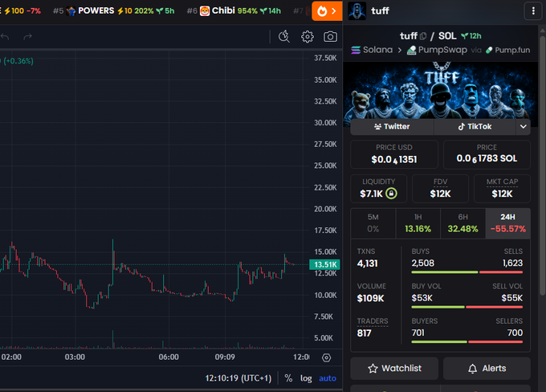
Task: Click the buys versus sells bar
Action: click(x=467, y=272)
